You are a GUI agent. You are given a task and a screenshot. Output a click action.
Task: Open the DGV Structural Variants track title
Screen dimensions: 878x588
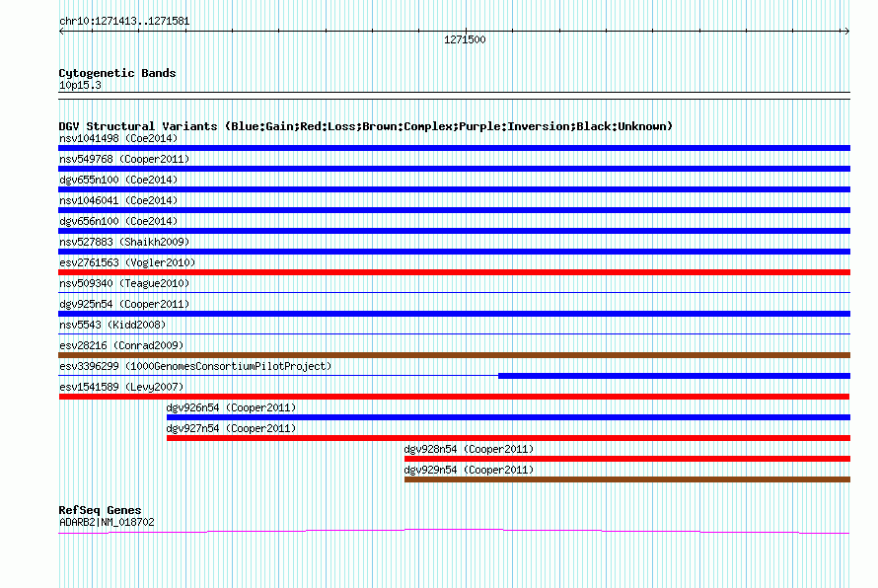click(365, 126)
